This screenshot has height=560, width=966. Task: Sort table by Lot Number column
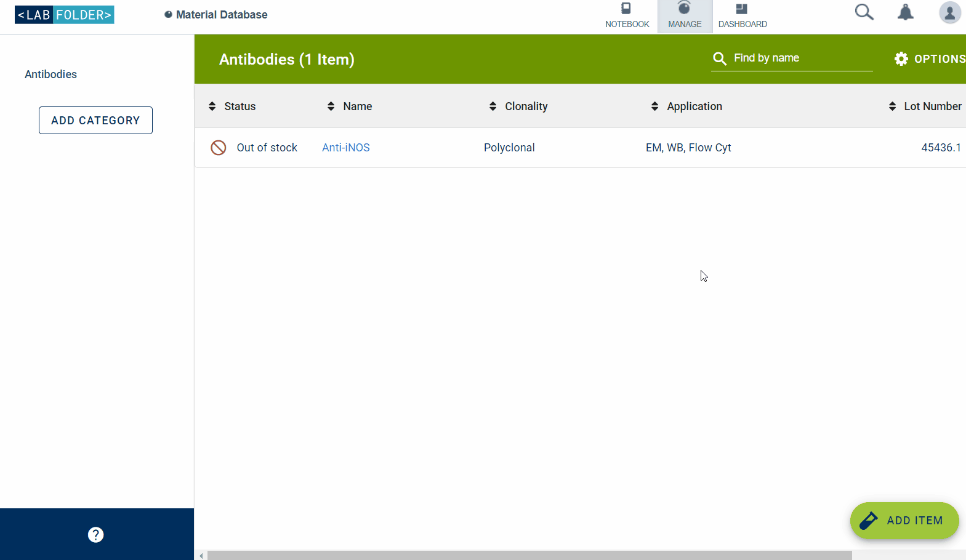click(925, 106)
